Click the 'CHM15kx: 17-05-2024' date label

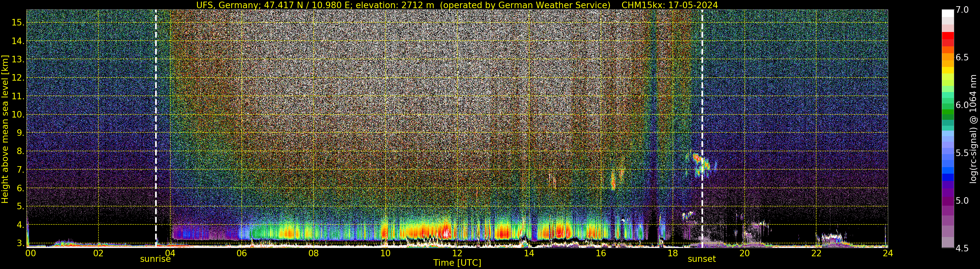[x=669, y=5]
